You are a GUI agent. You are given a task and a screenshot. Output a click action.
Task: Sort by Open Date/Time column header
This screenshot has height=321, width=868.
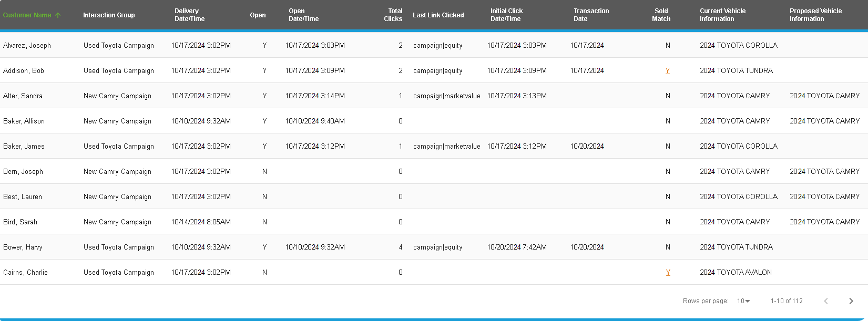[x=303, y=15]
